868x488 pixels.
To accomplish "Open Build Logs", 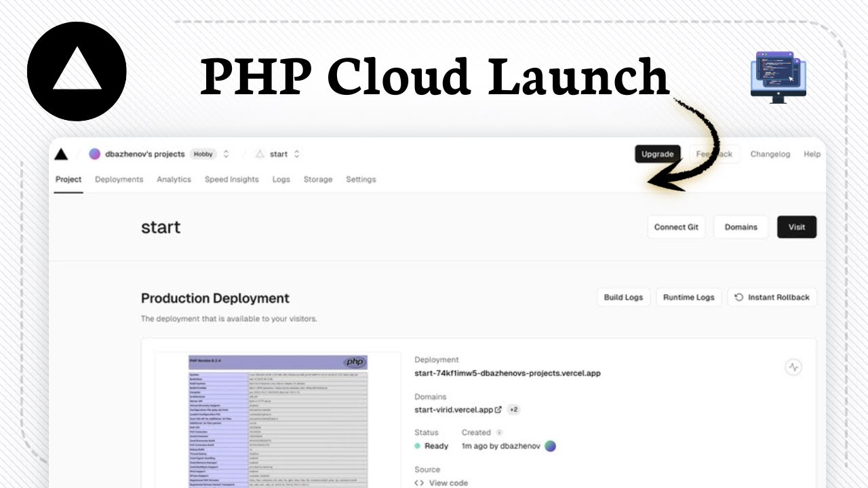I will 624,297.
